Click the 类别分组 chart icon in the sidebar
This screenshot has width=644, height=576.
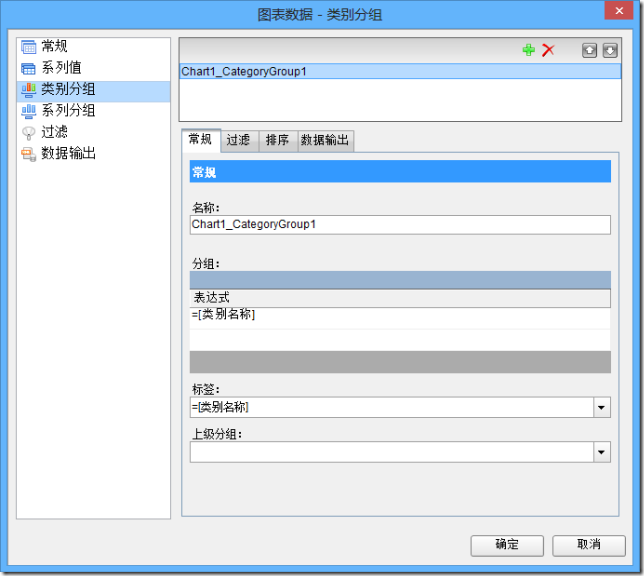[28, 90]
